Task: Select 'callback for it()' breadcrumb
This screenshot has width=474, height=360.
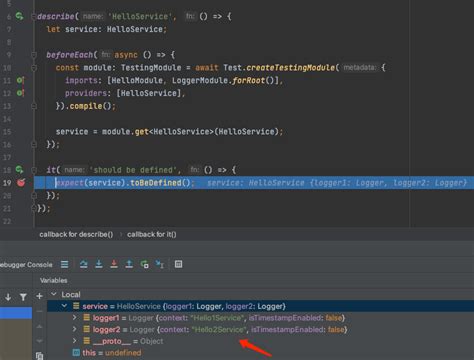Action: pyautogui.click(x=152, y=234)
